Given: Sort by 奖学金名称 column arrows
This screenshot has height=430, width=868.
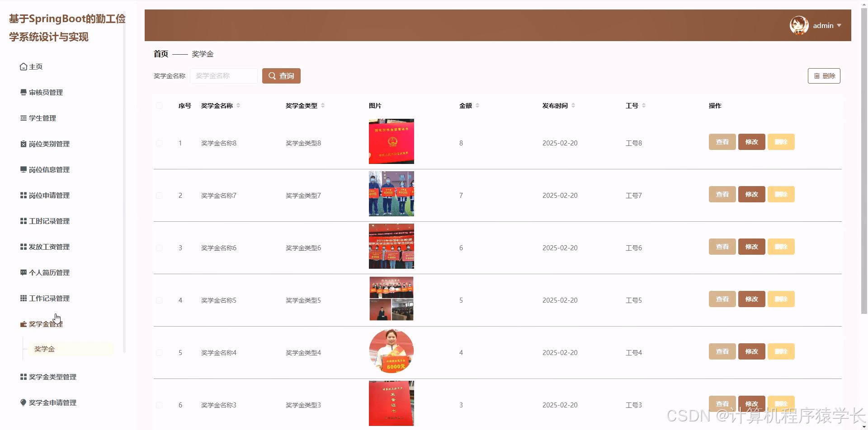Looking at the screenshot, I should point(238,106).
